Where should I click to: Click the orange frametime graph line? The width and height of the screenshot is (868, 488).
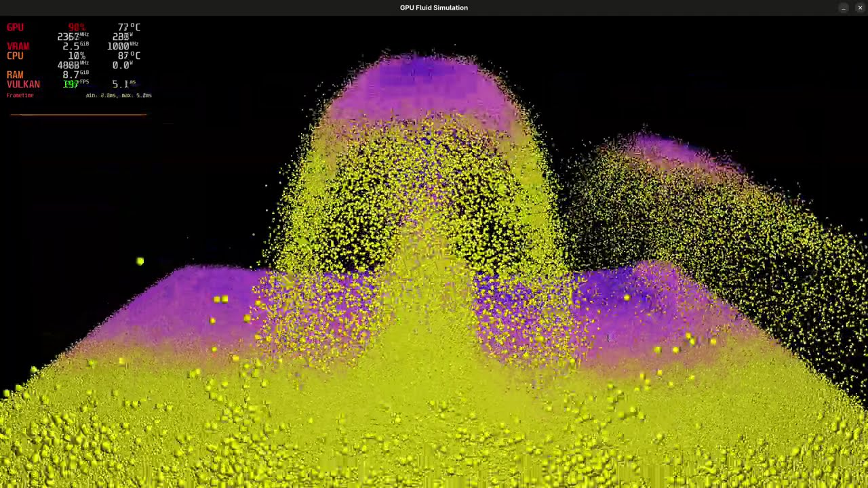78,115
